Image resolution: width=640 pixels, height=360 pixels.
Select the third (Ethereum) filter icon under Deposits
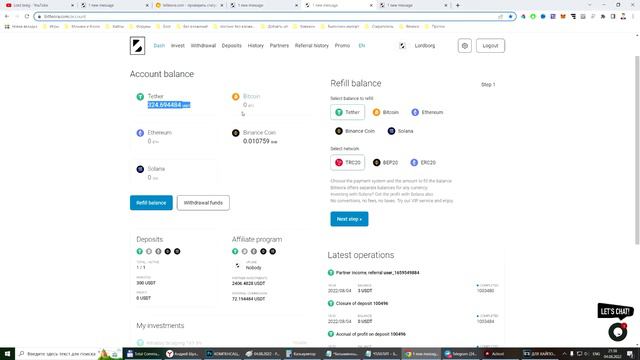point(158,251)
